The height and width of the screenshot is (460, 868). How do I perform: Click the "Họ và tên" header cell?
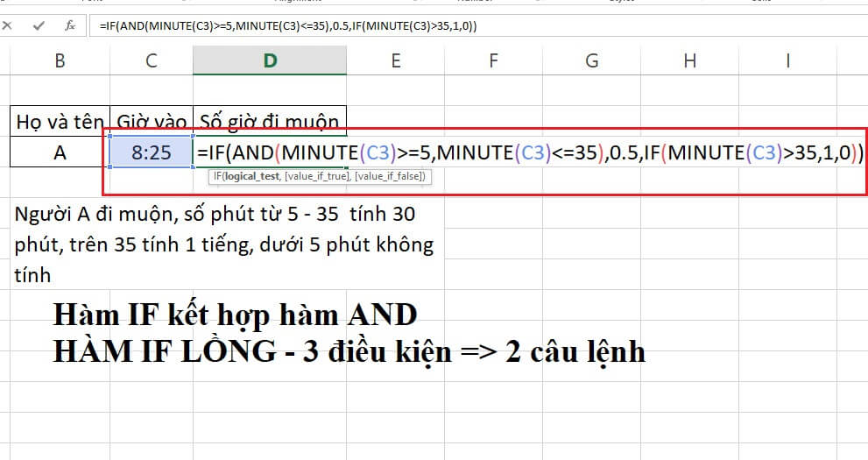60,121
